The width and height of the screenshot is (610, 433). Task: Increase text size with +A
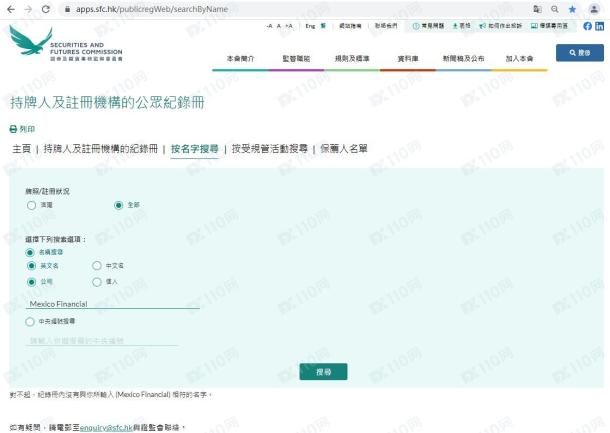pos(289,26)
